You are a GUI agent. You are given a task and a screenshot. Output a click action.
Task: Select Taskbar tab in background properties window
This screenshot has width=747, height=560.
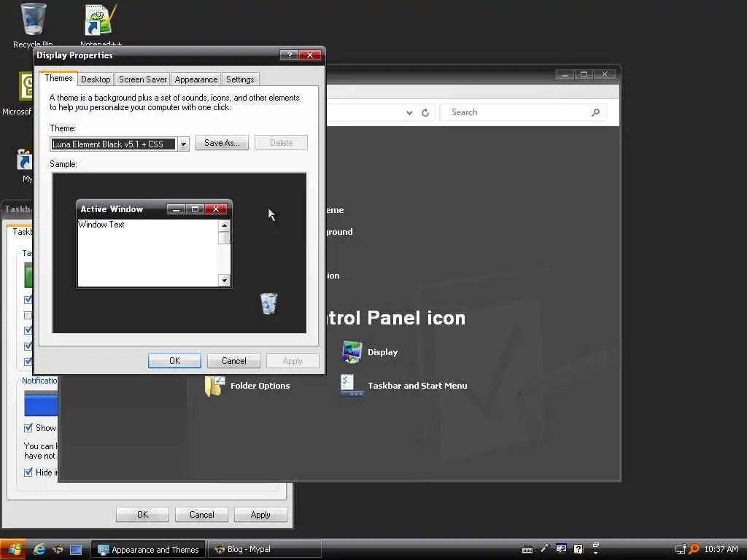tap(21, 232)
